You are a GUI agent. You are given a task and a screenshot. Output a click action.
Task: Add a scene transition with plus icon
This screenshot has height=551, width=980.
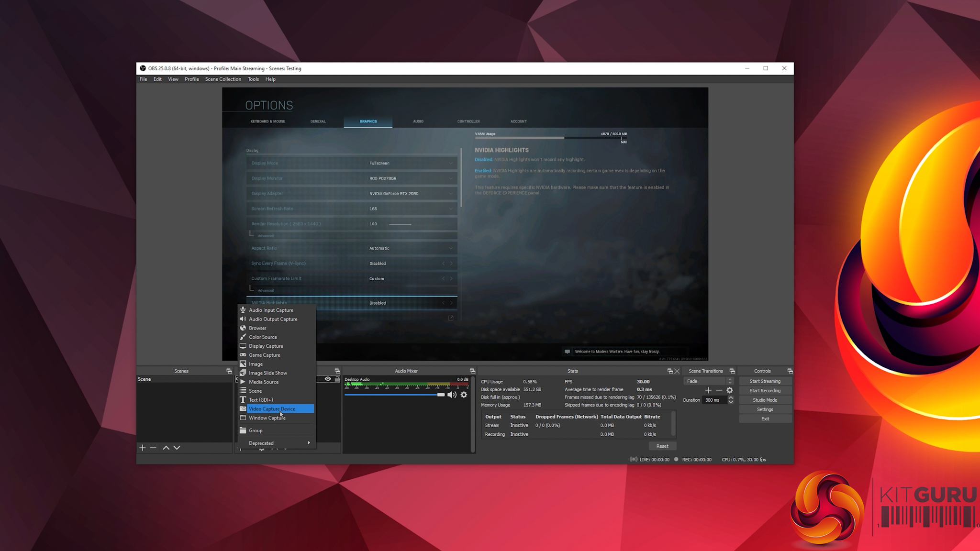click(708, 390)
